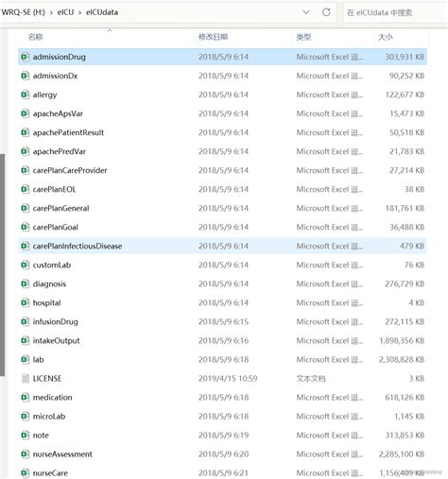Click the Excel icon next to diagnosis
Image resolution: width=448 pixels, height=479 pixels.
point(25,284)
